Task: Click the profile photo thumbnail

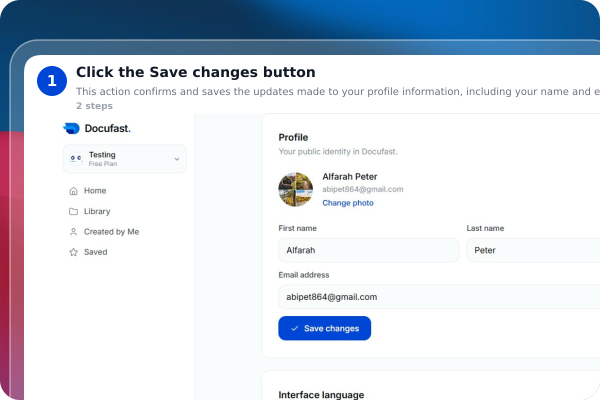Action: pyautogui.click(x=295, y=189)
